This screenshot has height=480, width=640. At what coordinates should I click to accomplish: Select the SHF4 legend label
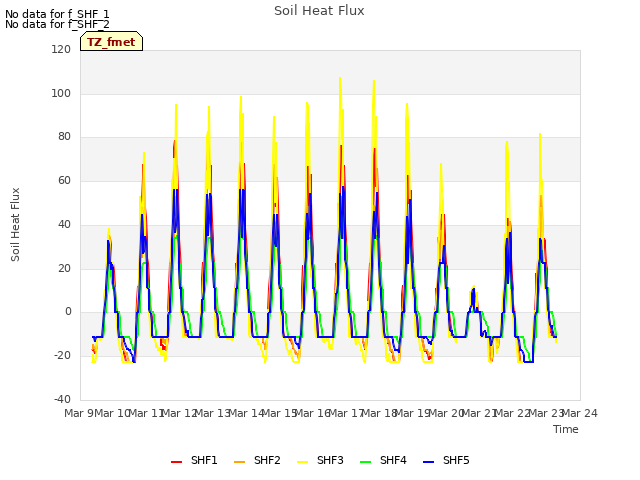click(393, 460)
